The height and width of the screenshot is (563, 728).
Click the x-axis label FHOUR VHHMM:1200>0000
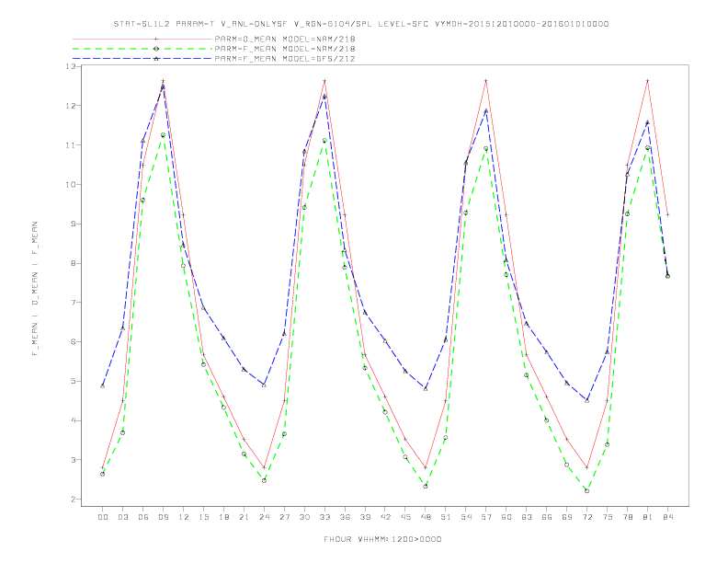click(382, 539)
